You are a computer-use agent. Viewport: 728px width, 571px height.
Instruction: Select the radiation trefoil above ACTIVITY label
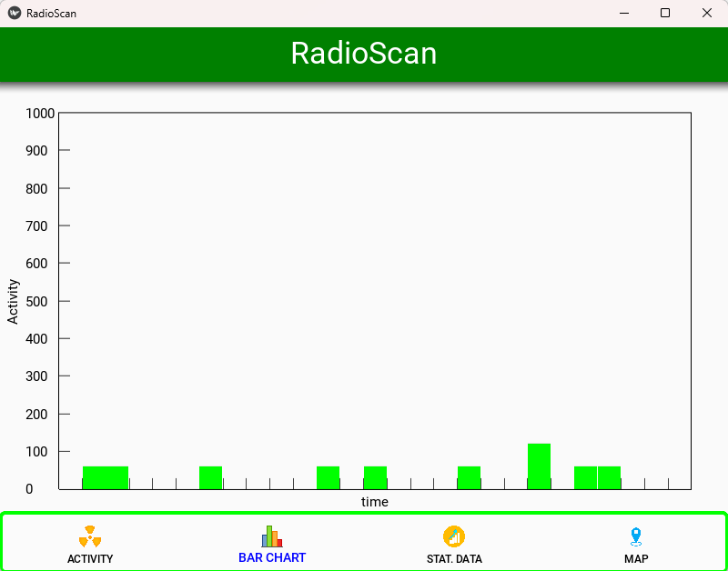(x=90, y=536)
